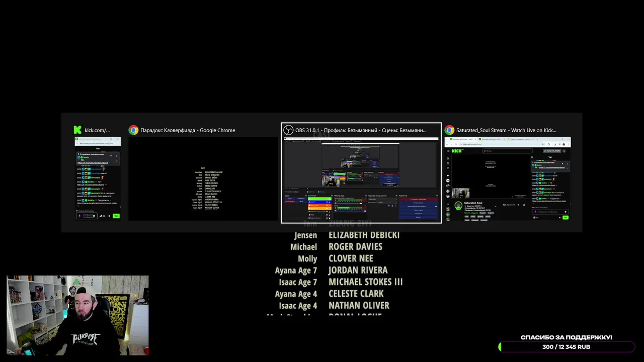Screen dimensions: 644x362
Task: Click the OBS logo icon in the switcher
Action: click(288, 130)
